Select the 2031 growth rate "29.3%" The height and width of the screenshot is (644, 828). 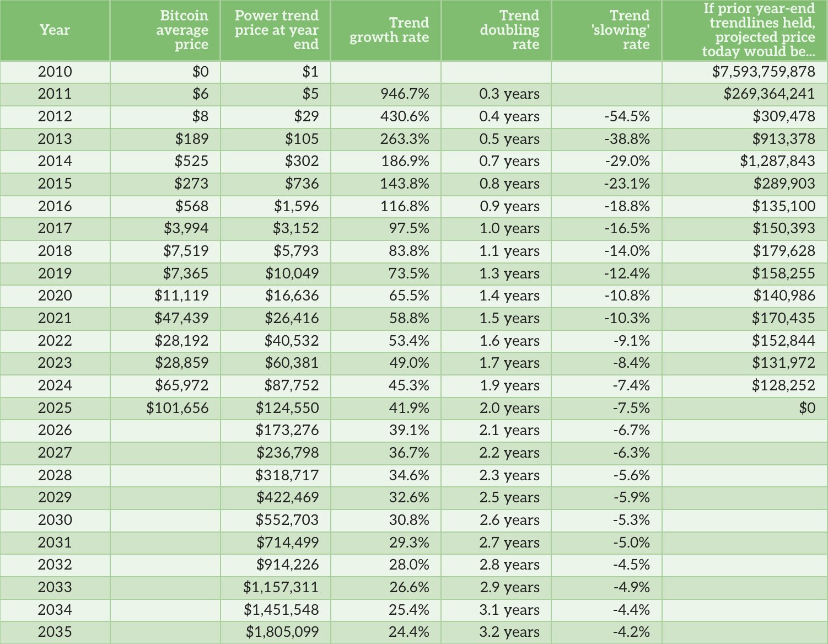(409, 543)
